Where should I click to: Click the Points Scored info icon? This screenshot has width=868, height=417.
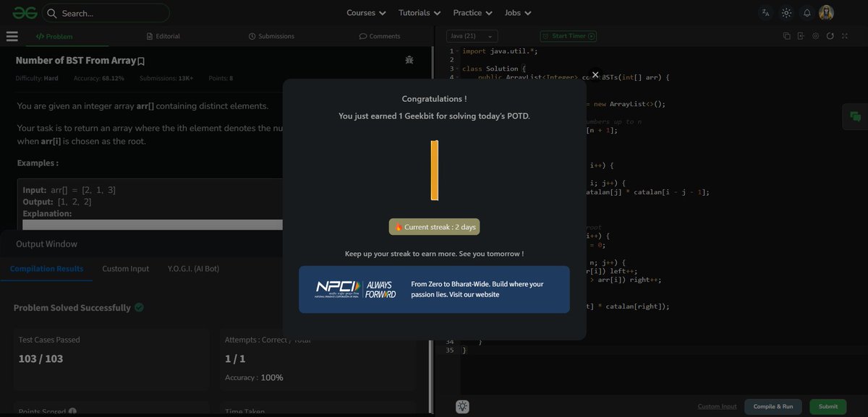[72, 411]
